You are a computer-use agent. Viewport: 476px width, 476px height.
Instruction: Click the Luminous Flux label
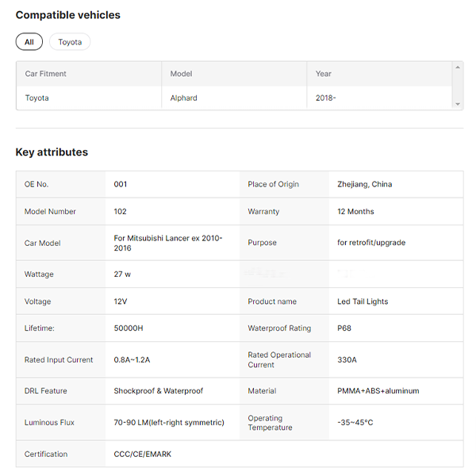pyautogui.click(x=49, y=422)
